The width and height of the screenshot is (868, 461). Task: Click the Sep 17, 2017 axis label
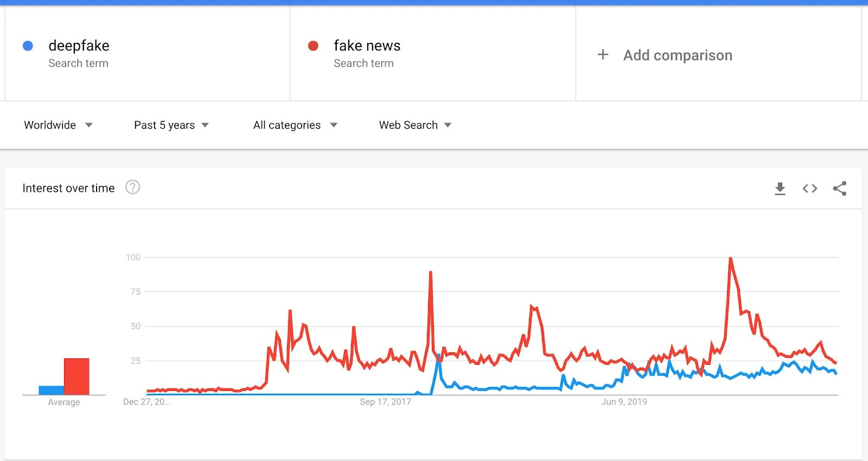pyautogui.click(x=385, y=402)
